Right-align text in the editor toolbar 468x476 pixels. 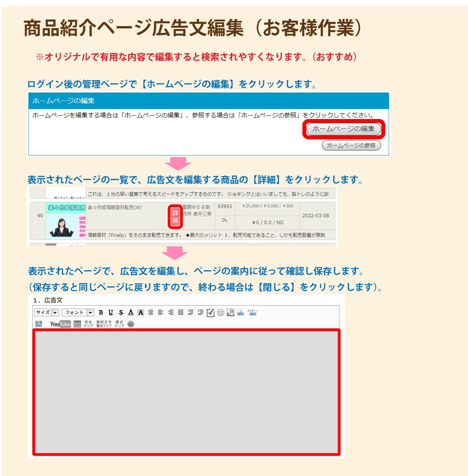171,312
